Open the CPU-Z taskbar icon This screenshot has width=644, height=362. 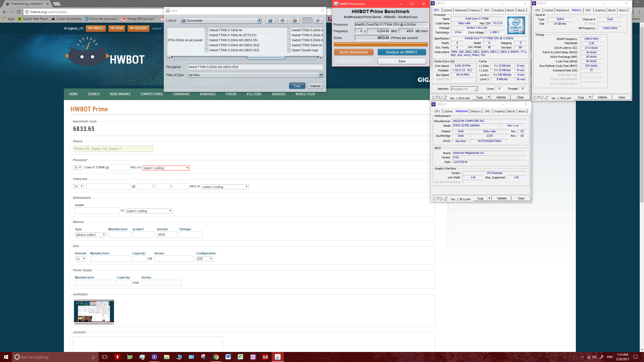(x=154, y=357)
